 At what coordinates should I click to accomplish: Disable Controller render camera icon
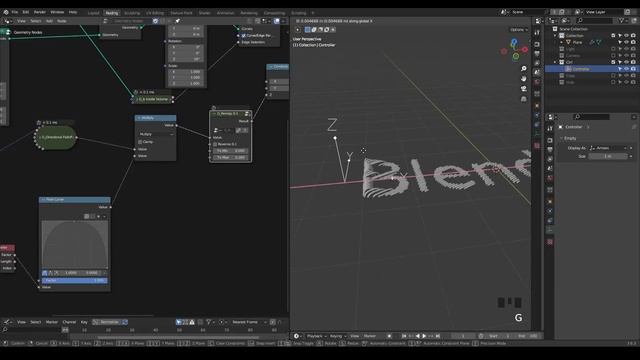tap(633, 69)
